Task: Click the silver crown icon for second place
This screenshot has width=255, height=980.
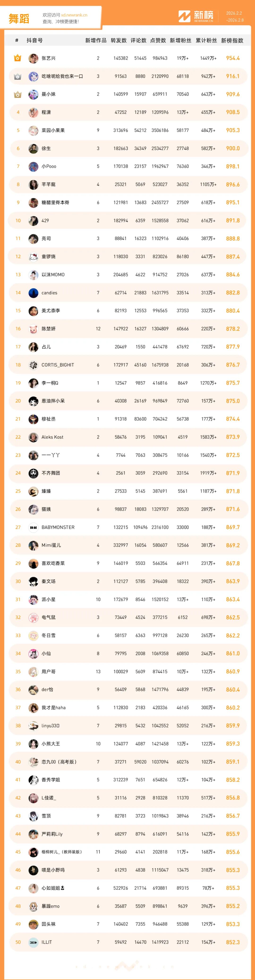Action: pos(17,76)
